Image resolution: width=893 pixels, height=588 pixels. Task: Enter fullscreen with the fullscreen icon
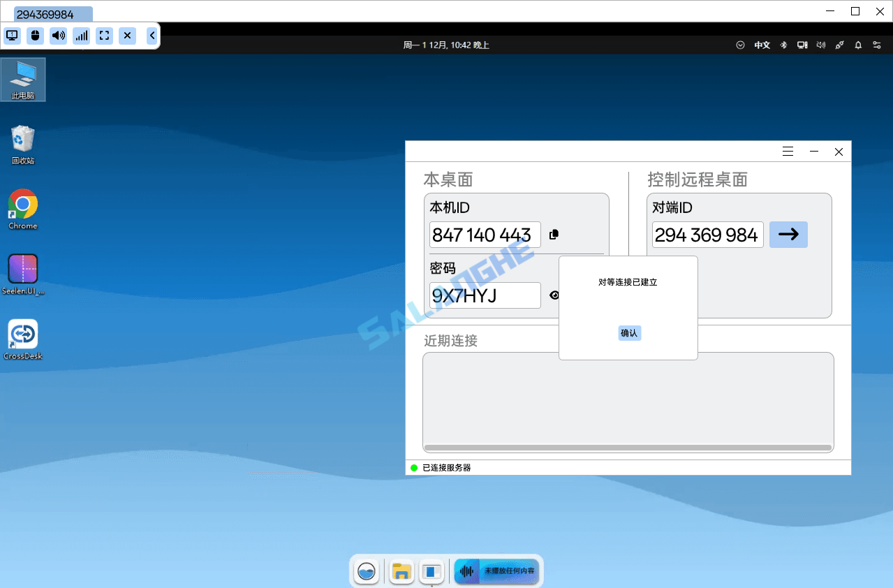104,35
